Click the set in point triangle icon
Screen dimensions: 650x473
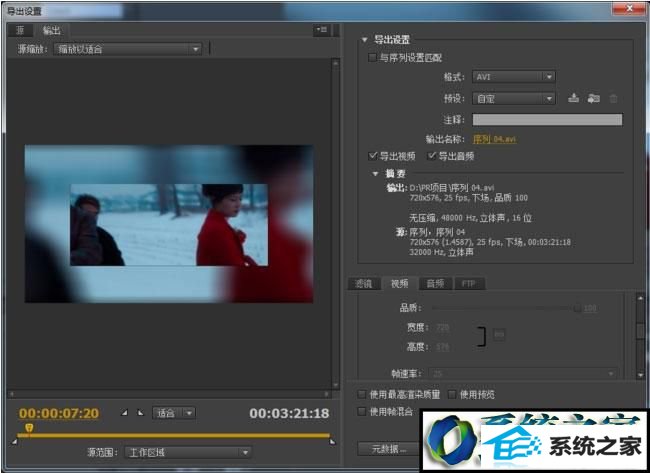(x=124, y=413)
